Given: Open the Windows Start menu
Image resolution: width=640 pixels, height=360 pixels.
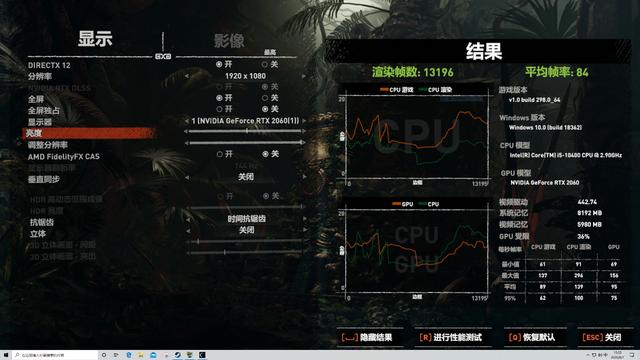Looking at the screenshot, I should coord(6,355).
